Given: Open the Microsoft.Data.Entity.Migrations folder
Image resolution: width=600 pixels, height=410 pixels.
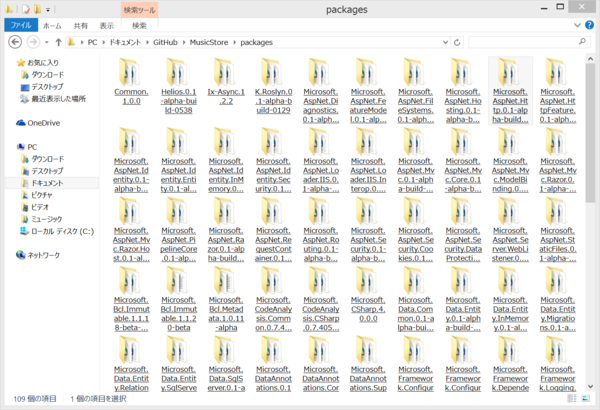Looking at the screenshot, I should tap(558, 299).
